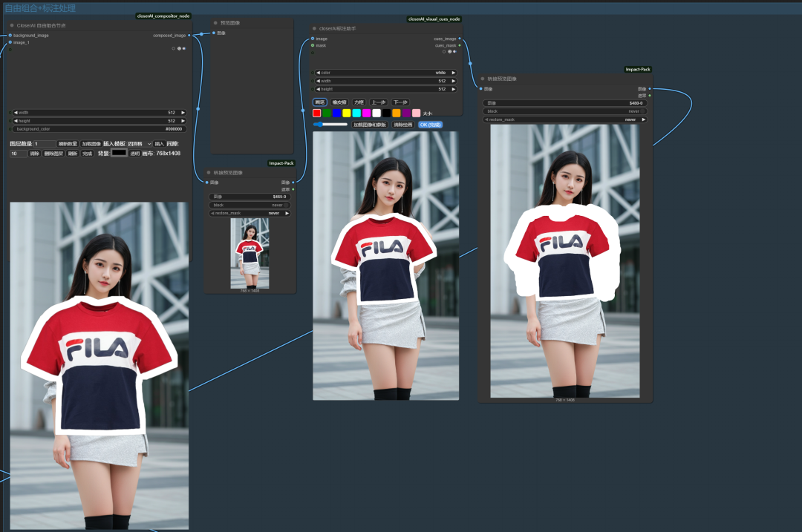Open the black 背景 background color picker
The image size is (802, 532).
tap(119, 152)
